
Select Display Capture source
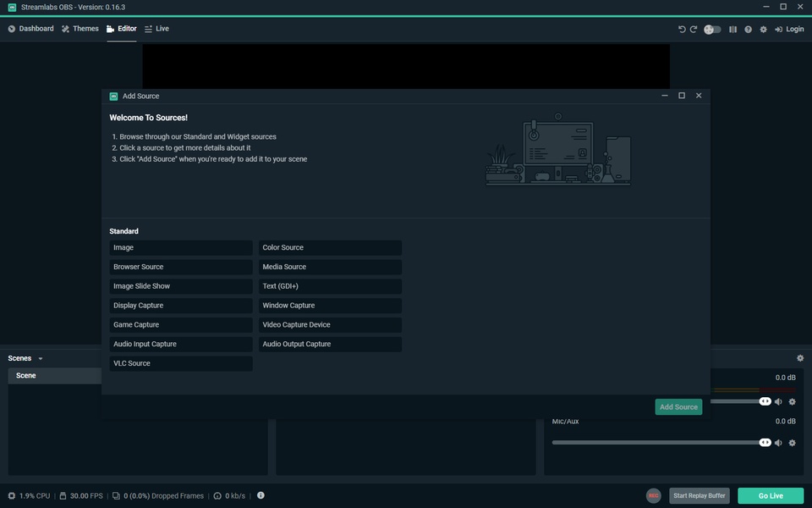pos(181,306)
